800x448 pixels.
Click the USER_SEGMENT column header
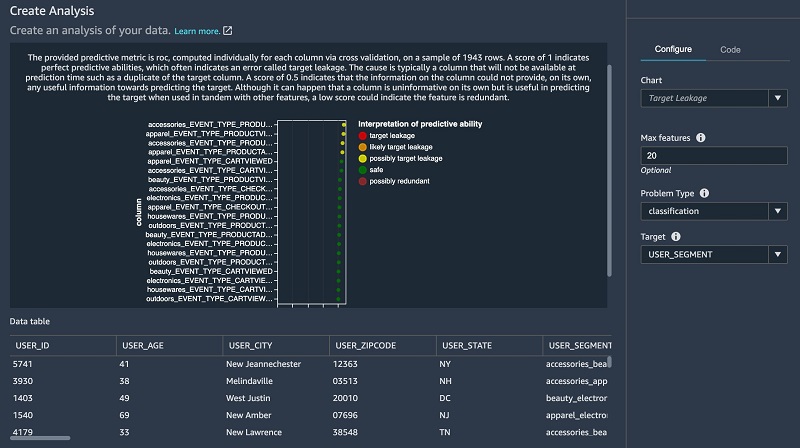tap(577, 345)
